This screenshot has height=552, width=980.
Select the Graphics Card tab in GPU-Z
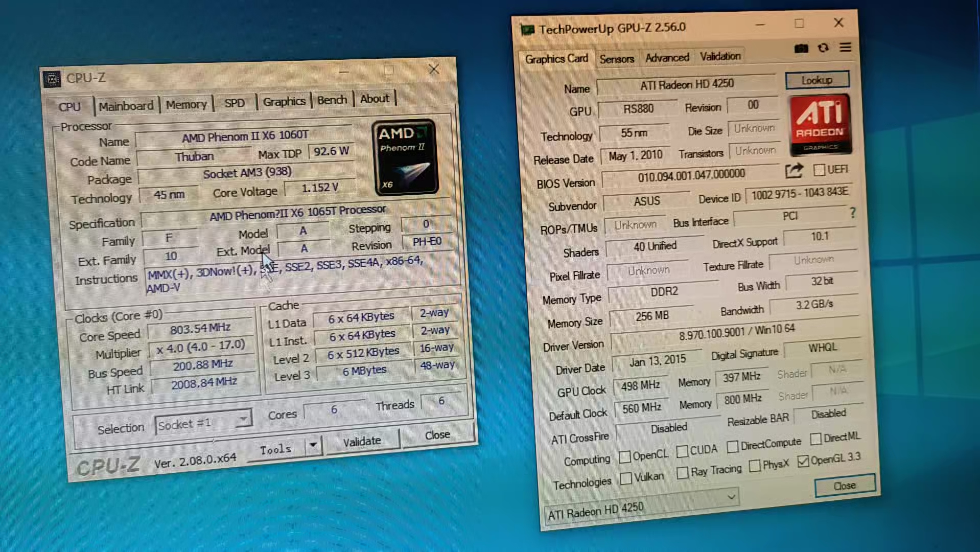[x=556, y=59]
